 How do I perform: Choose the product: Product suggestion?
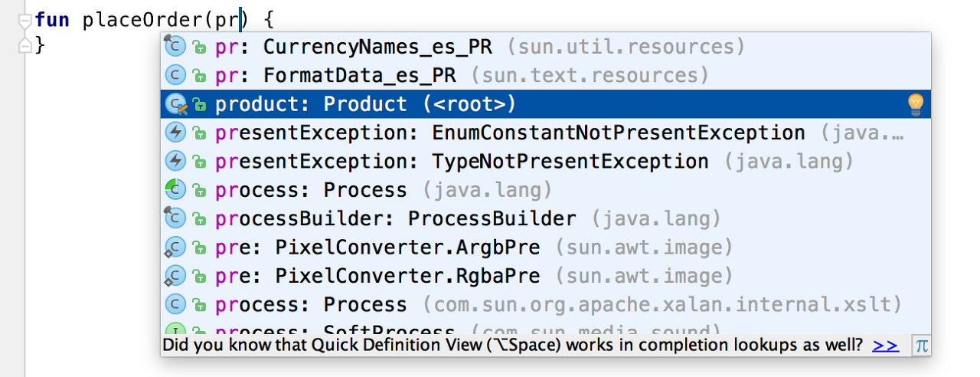545,104
